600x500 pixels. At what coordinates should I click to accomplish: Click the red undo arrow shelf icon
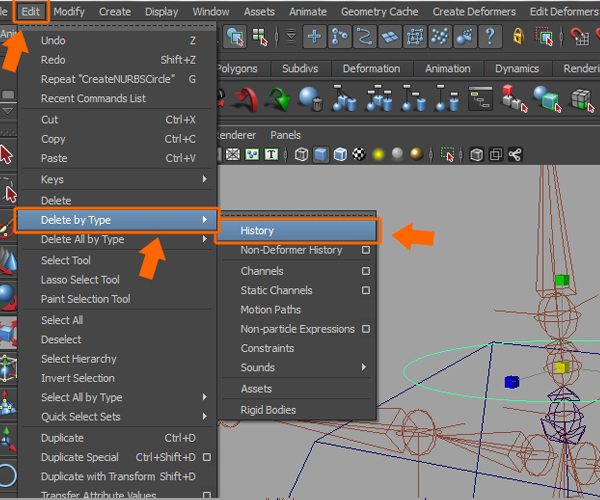[247, 99]
